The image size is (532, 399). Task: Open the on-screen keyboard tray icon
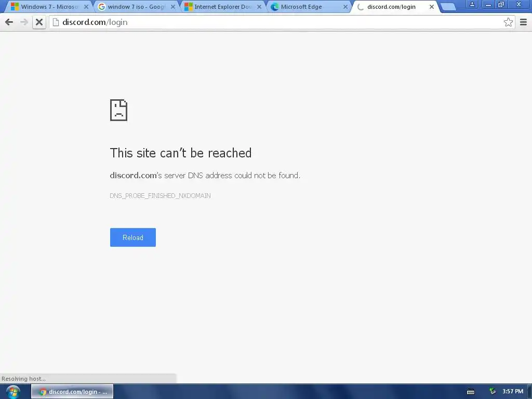[x=471, y=392]
